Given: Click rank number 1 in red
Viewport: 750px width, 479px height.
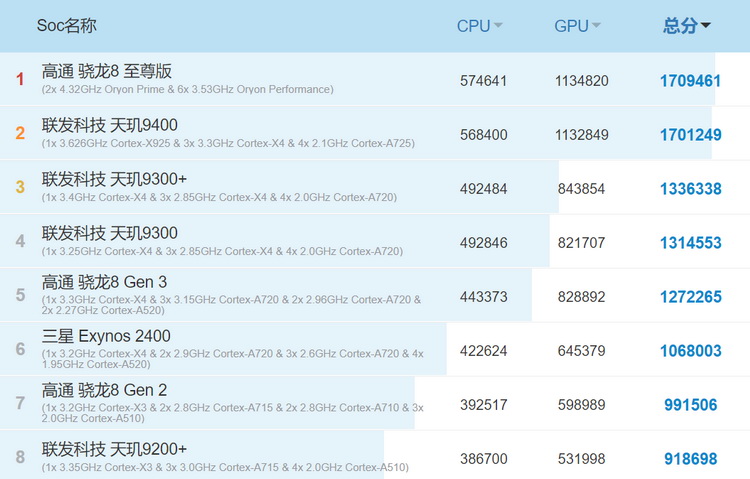Looking at the screenshot, I should 20,79.
